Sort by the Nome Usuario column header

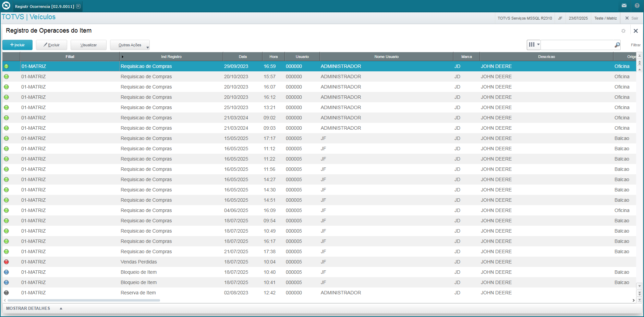click(x=386, y=57)
